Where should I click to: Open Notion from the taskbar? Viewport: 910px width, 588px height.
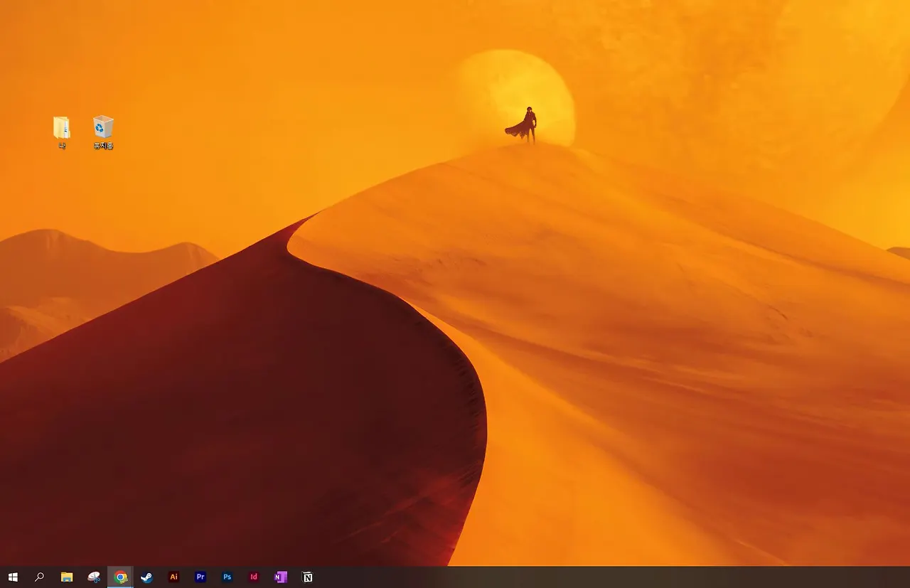coord(307,577)
